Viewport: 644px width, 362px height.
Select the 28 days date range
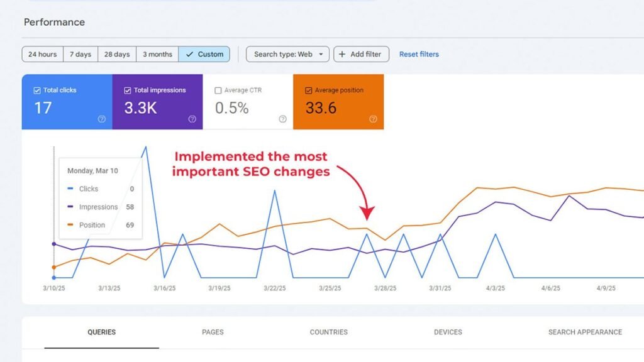tap(117, 54)
